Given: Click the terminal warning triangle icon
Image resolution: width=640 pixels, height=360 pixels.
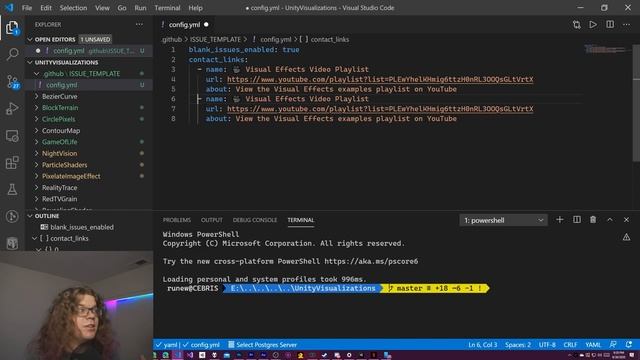Looking at the screenshot, I should [x=627, y=237].
